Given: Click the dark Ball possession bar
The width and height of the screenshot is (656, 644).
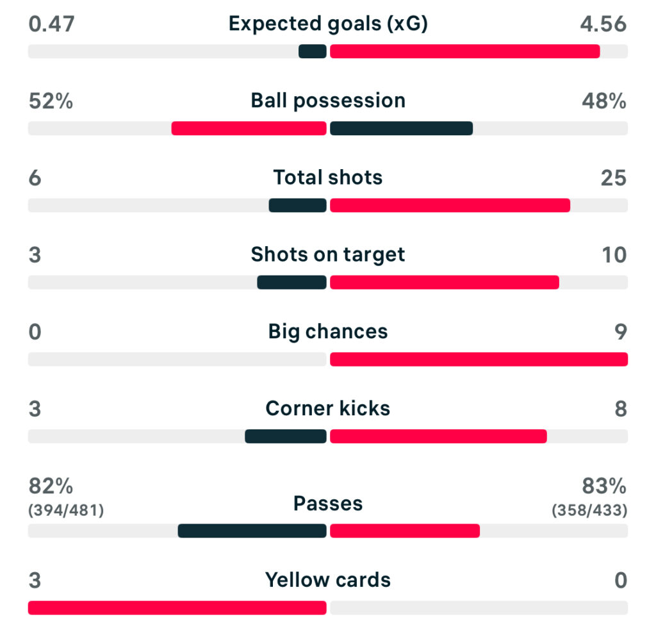Looking at the screenshot, I should point(401,128).
